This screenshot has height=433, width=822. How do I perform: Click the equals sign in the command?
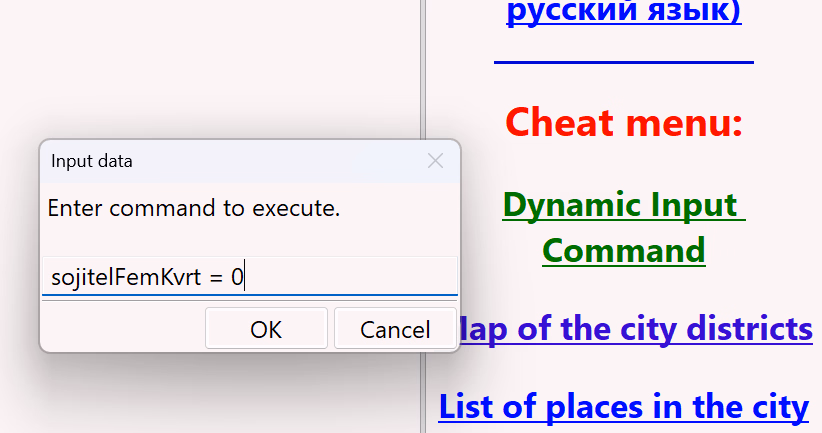pos(216,276)
